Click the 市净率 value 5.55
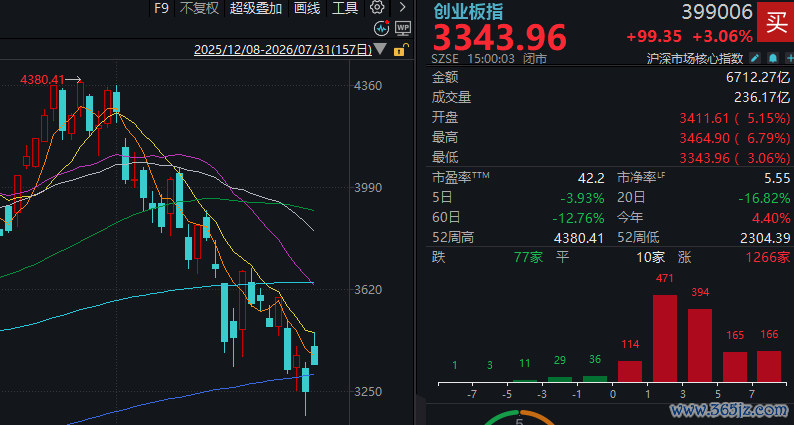 (x=777, y=178)
